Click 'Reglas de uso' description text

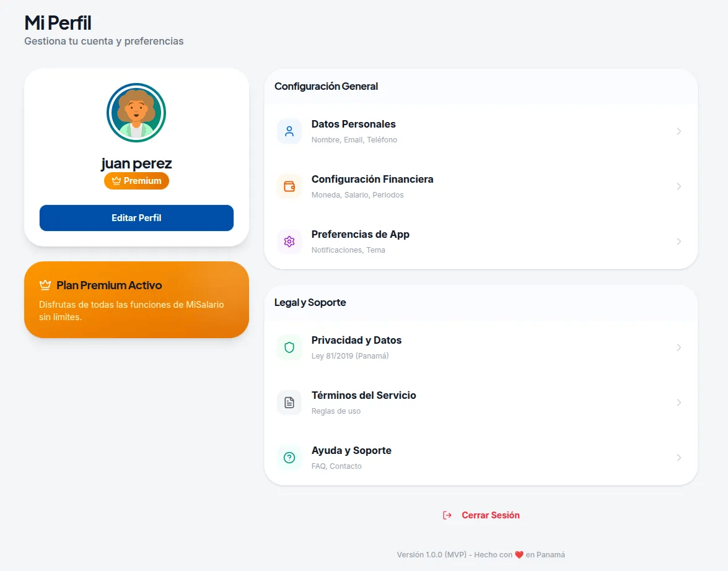(x=336, y=411)
